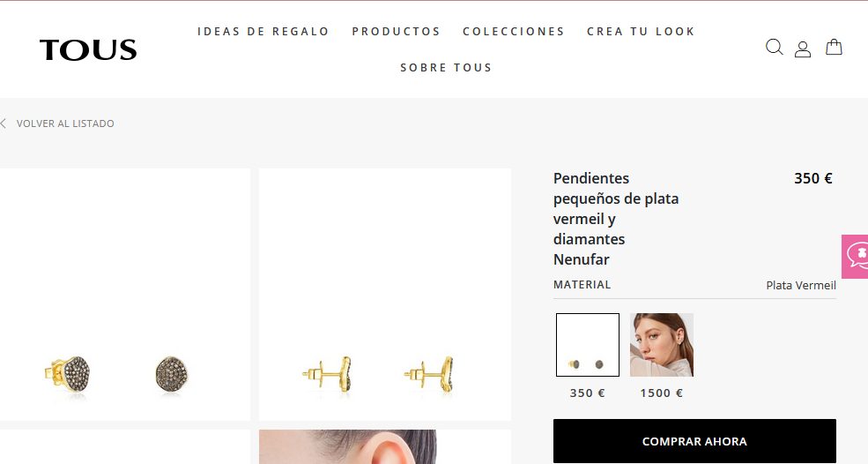Click the back chevron beside Volver al listado
This screenshot has height=464, width=868.
coord(4,123)
